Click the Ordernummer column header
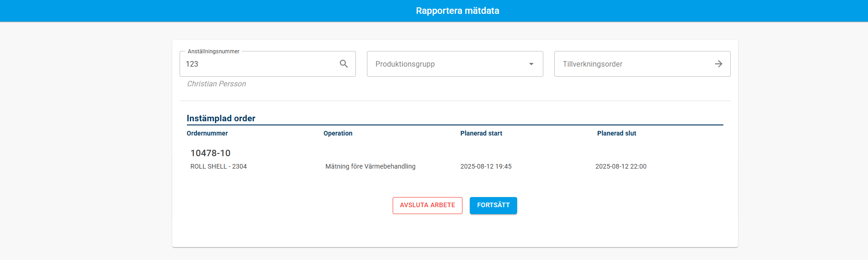This screenshot has width=868, height=260. point(207,133)
